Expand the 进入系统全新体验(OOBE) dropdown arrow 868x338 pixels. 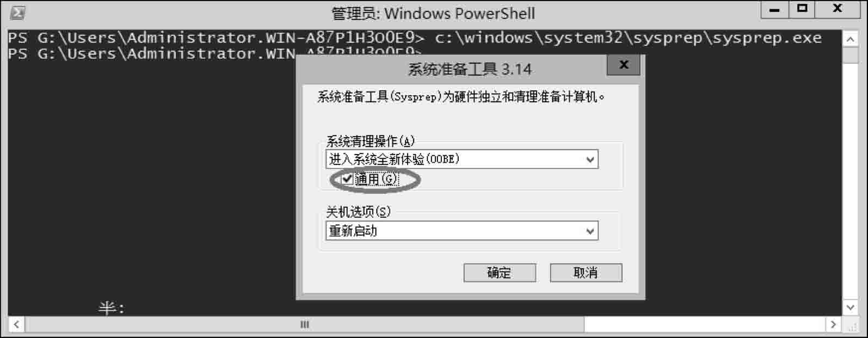tap(590, 159)
